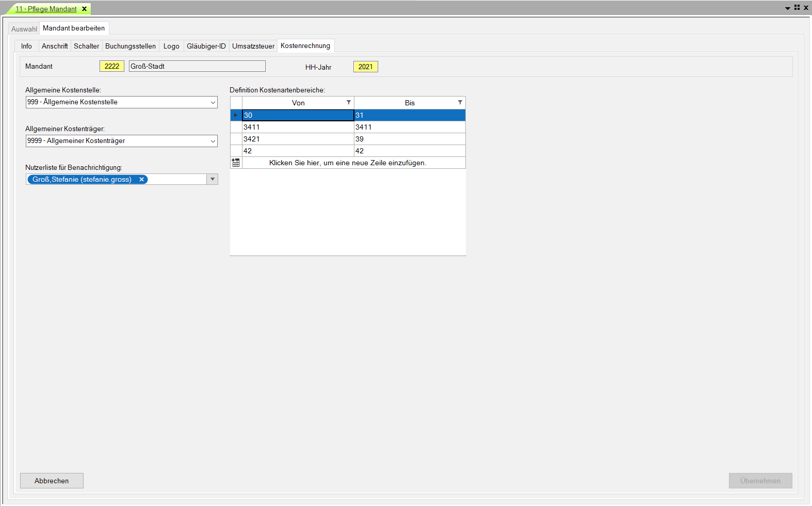Image resolution: width=812 pixels, height=507 pixels.
Task: Expand the Allgemeiner Kostenträger dropdown
Action: 213,141
